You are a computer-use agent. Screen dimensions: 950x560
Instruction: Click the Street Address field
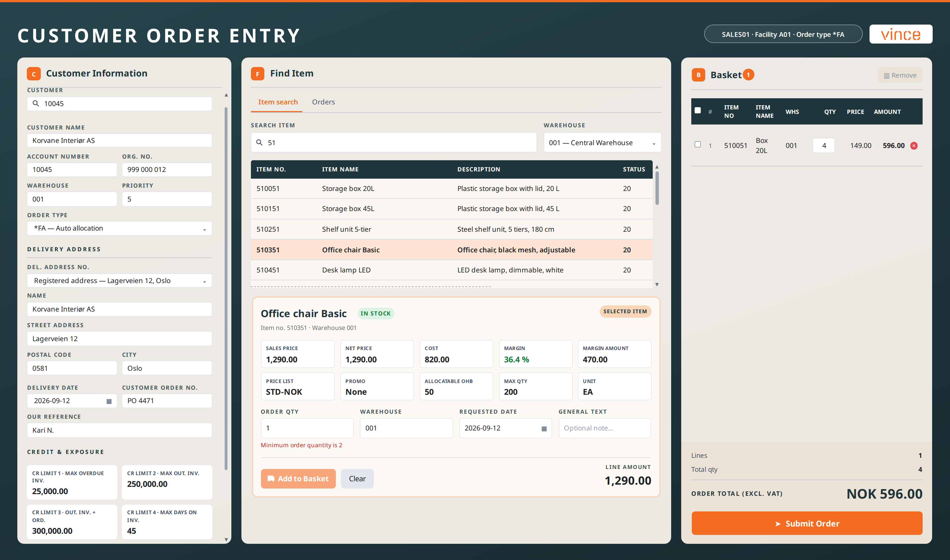[119, 339]
